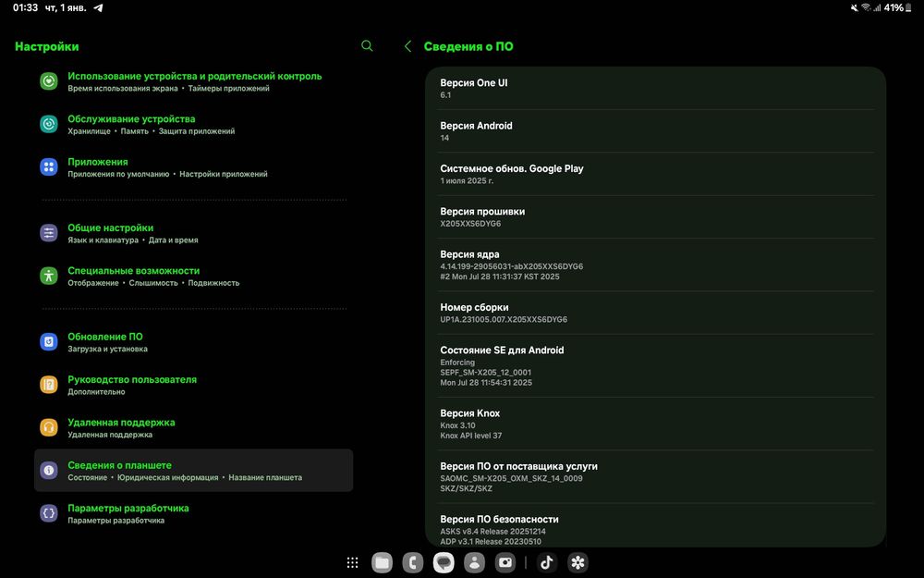Open Параметры разработчика
This screenshot has width=924, height=578.
(x=194, y=513)
